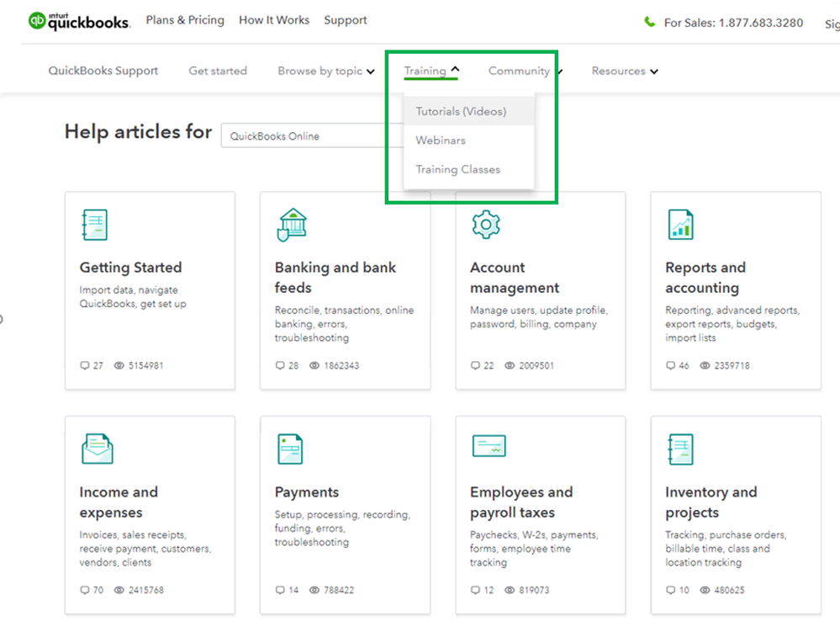
Task: Click the green phone icon for sales
Action: pyautogui.click(x=649, y=22)
